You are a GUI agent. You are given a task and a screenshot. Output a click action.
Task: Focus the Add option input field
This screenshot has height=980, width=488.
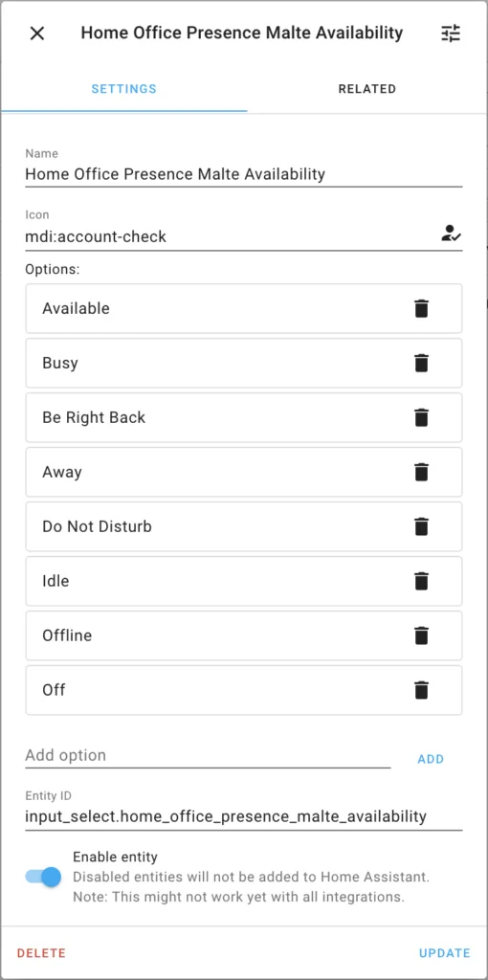tap(208, 755)
